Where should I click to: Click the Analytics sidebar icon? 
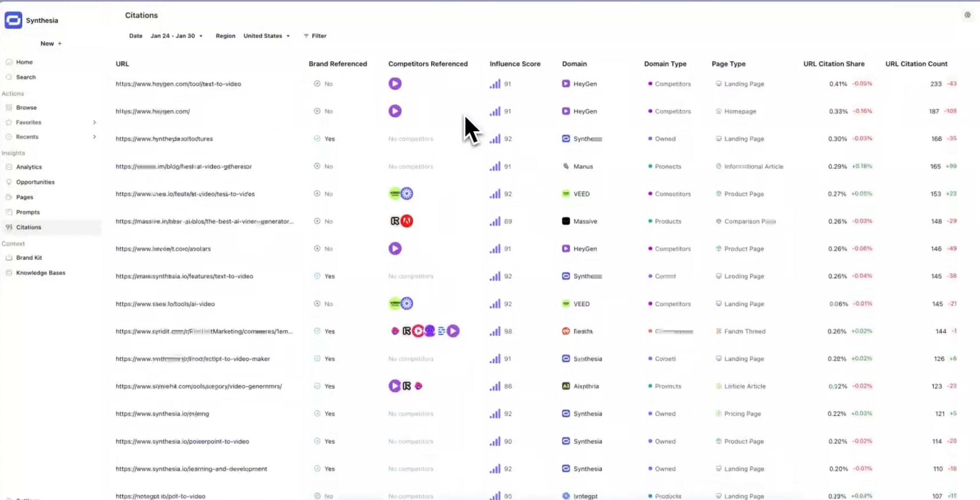[9, 167]
